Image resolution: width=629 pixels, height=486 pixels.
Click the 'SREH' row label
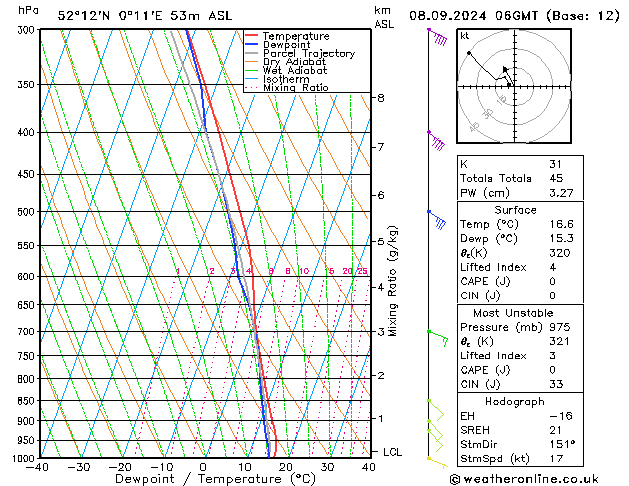pyautogui.click(x=475, y=430)
